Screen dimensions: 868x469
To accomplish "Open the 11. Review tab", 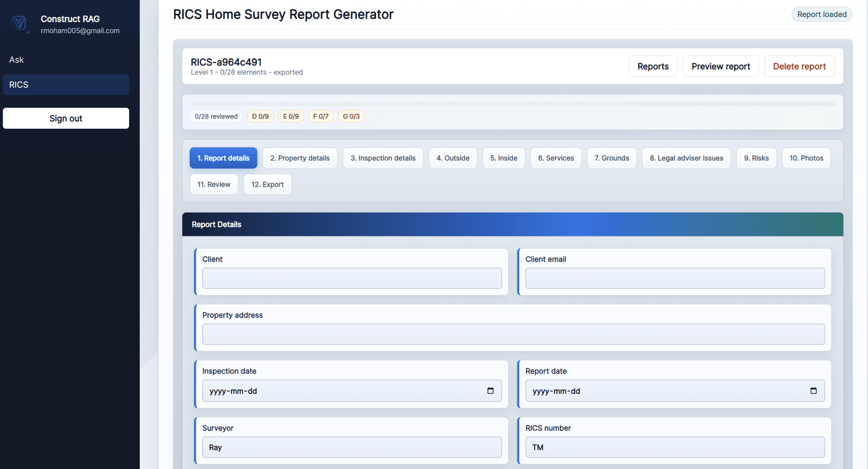I will click(214, 184).
